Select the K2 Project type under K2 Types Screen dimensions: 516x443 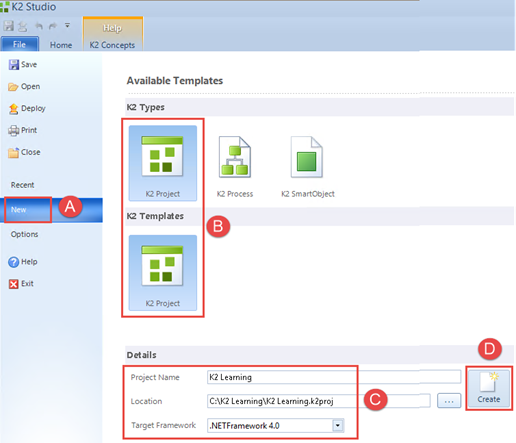pyautogui.click(x=163, y=163)
